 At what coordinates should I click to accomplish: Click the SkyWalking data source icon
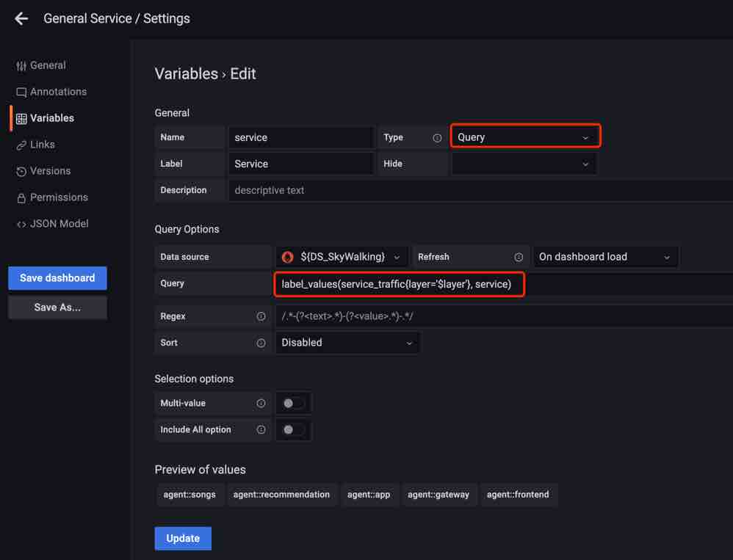pos(289,257)
